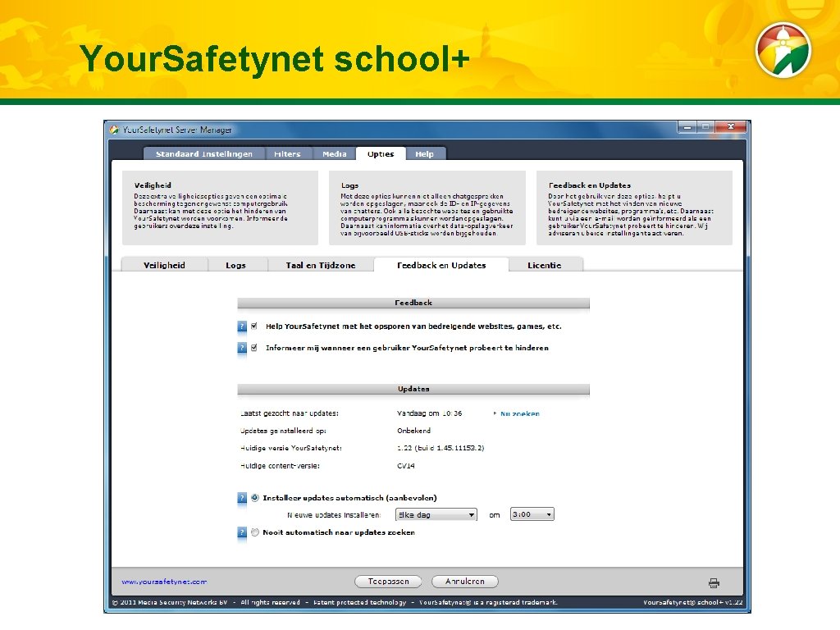Click 'Huidige versie YourSafetynet:' label
The height and width of the screenshot is (630, 840).
[x=291, y=448]
